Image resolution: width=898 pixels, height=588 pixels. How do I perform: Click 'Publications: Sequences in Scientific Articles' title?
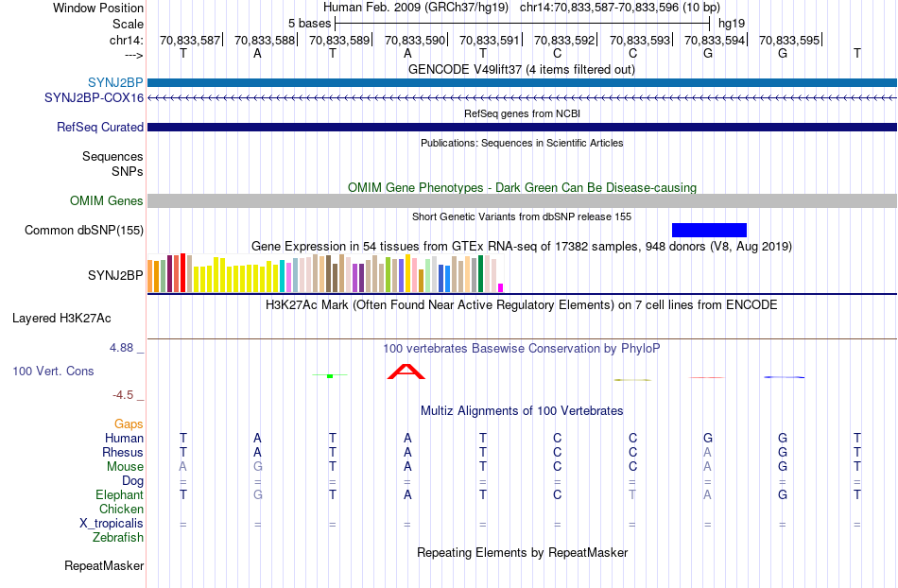522,143
